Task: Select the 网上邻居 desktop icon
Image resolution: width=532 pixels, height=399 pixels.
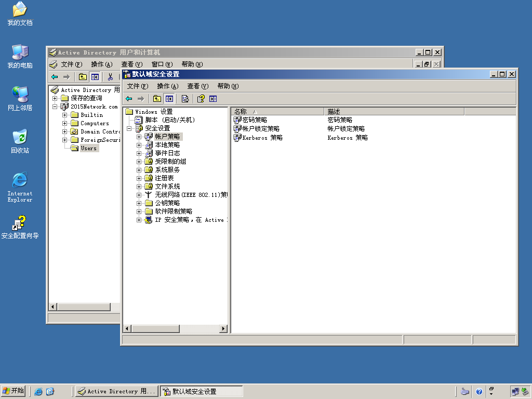Action: point(20,99)
